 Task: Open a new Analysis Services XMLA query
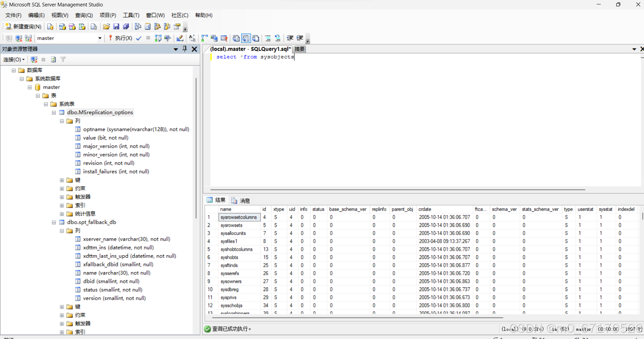point(82,26)
